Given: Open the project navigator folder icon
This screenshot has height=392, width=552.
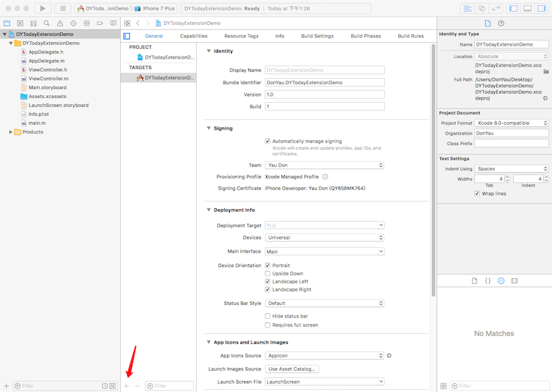Looking at the screenshot, I should (7, 23).
